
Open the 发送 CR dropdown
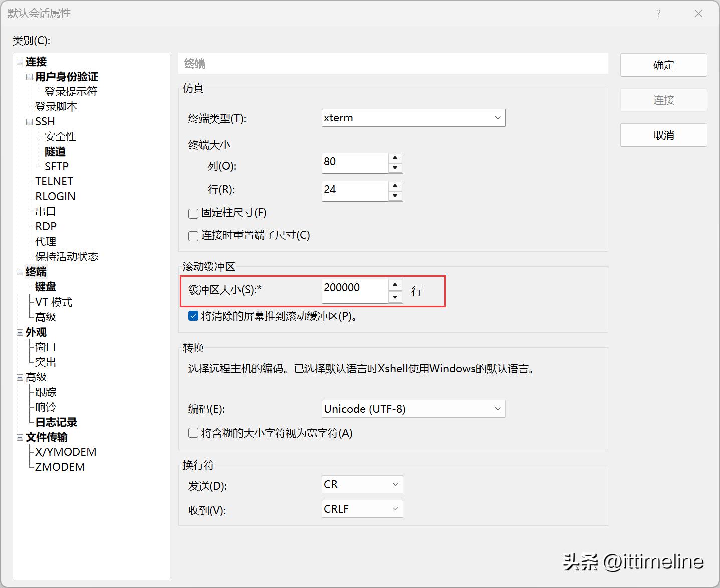click(x=362, y=484)
